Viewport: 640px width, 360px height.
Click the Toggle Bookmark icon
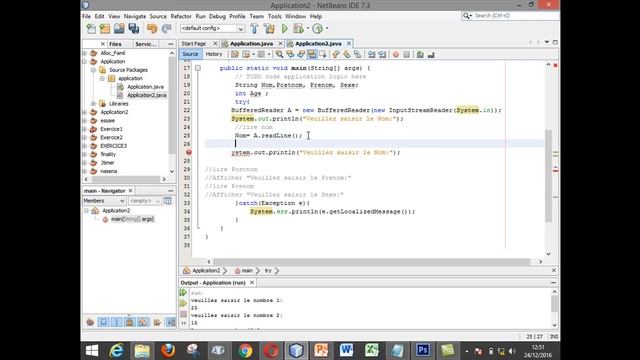click(358, 54)
